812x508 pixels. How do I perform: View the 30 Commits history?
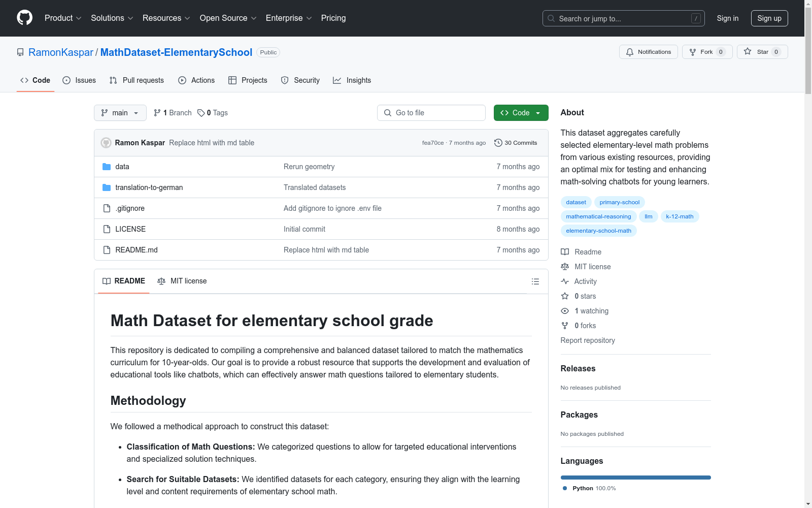[x=516, y=143]
